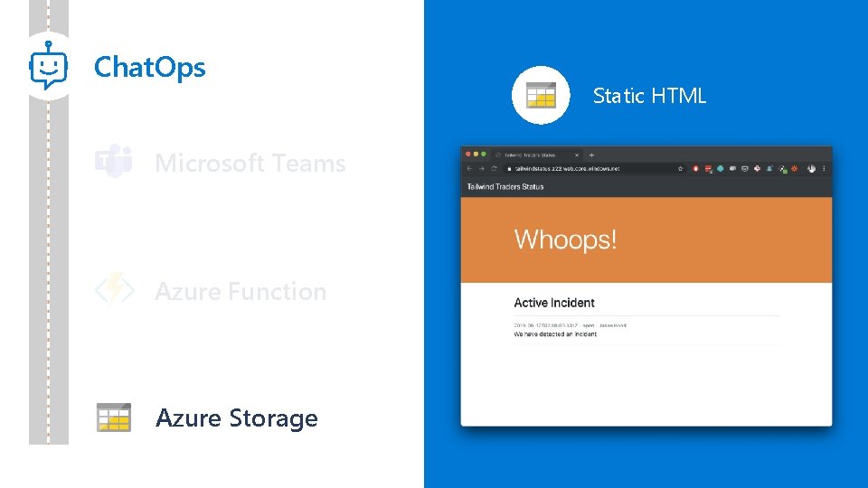The height and width of the screenshot is (488, 868).
Task: Reload the Tailwind Traders Status page
Action: [x=494, y=169]
